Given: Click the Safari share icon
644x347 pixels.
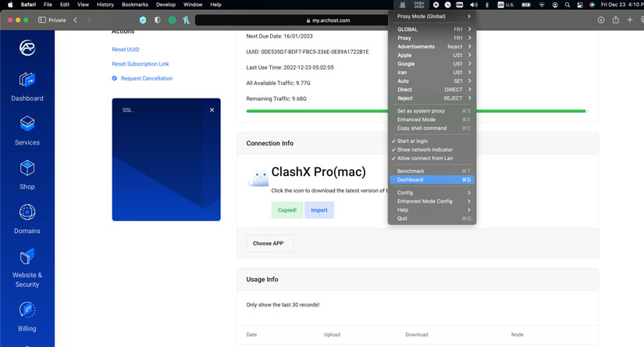Looking at the screenshot, I should [x=615, y=20].
